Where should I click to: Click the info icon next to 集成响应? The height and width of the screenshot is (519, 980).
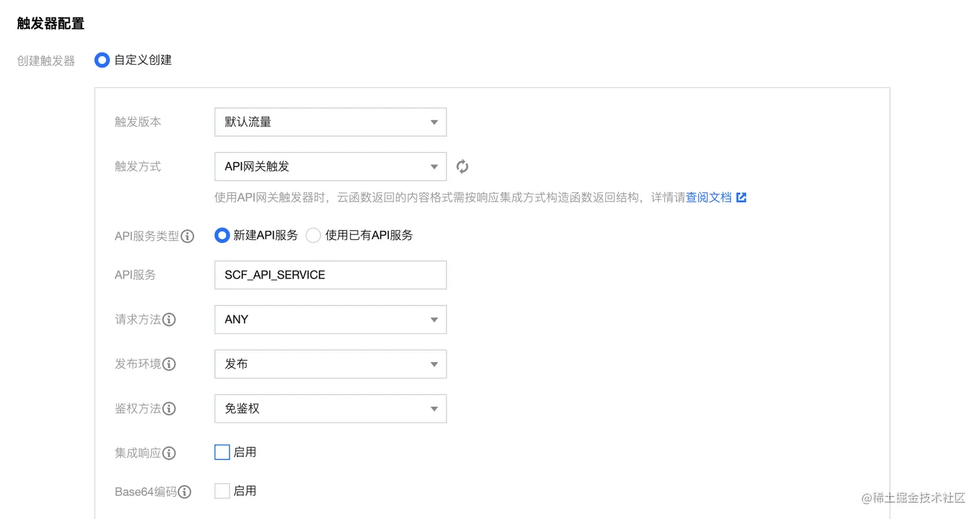169,453
